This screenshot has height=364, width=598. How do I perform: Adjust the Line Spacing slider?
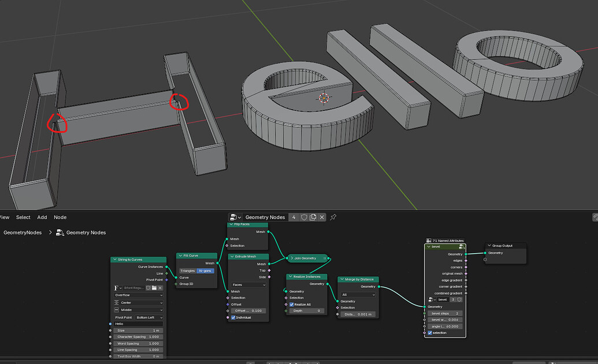(138, 350)
